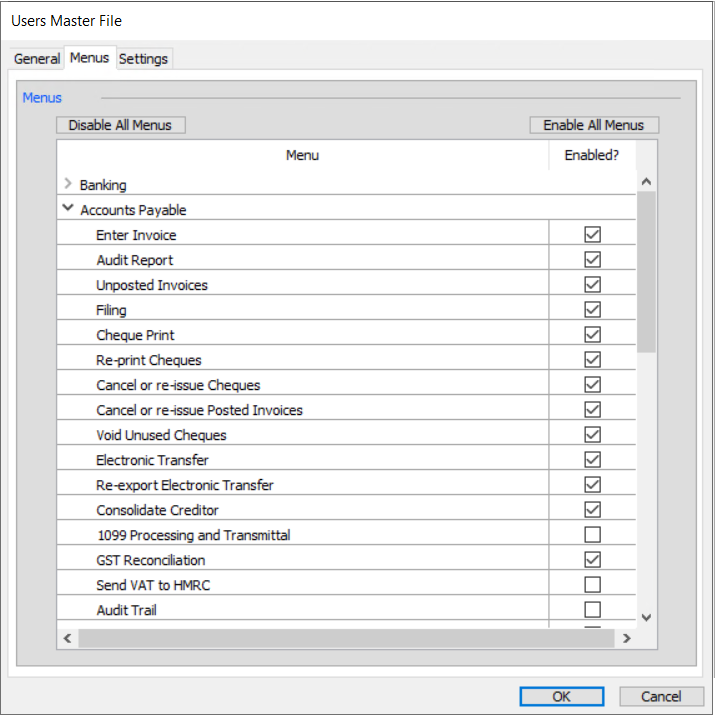Collapse the Accounts Payable group
This screenshot has height=715, width=716.
[x=68, y=208]
